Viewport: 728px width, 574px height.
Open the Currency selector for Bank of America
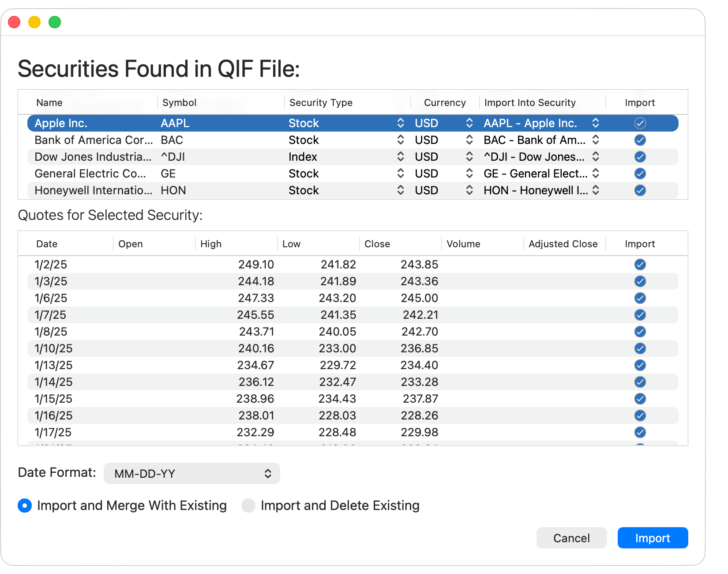tap(469, 140)
